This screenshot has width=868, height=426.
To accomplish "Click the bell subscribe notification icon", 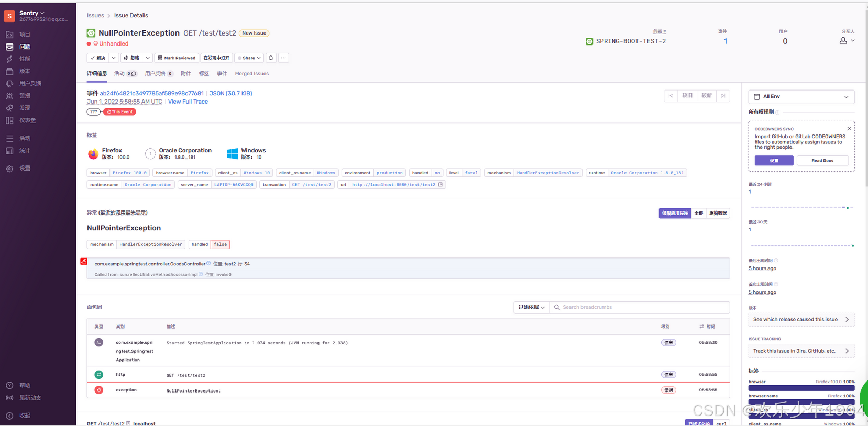I will point(271,58).
